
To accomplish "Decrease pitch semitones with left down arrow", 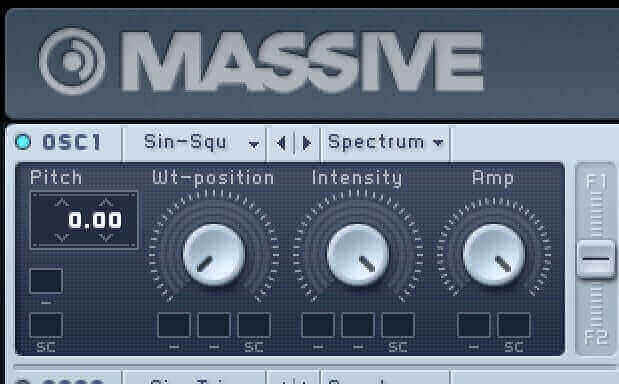I will (62, 237).
